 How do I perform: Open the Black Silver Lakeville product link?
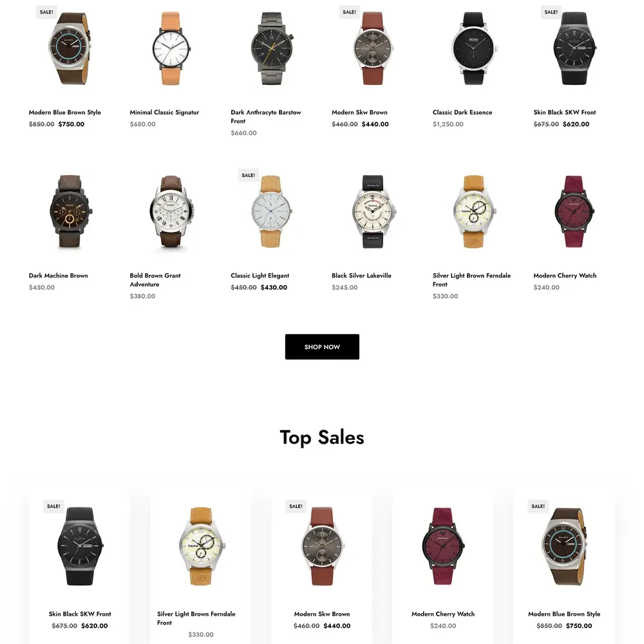point(361,276)
